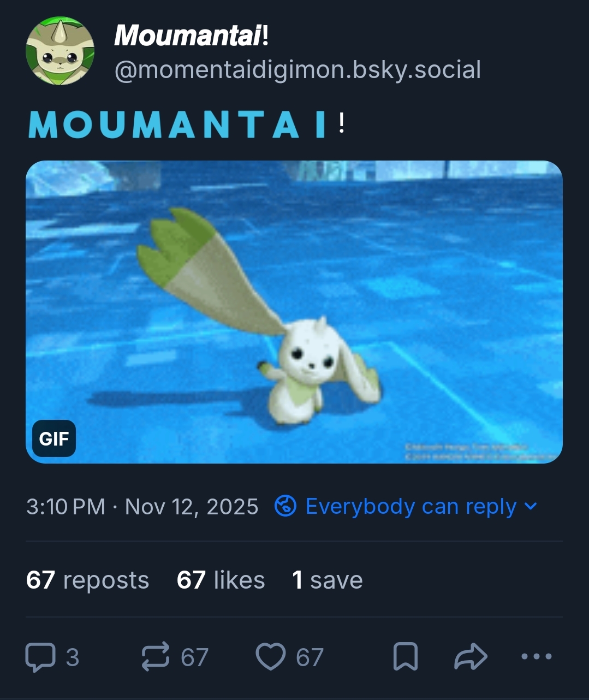Viewport: 589px width, 700px height.
Task: Click the MOUMANTAI! post text
Action: point(186,124)
